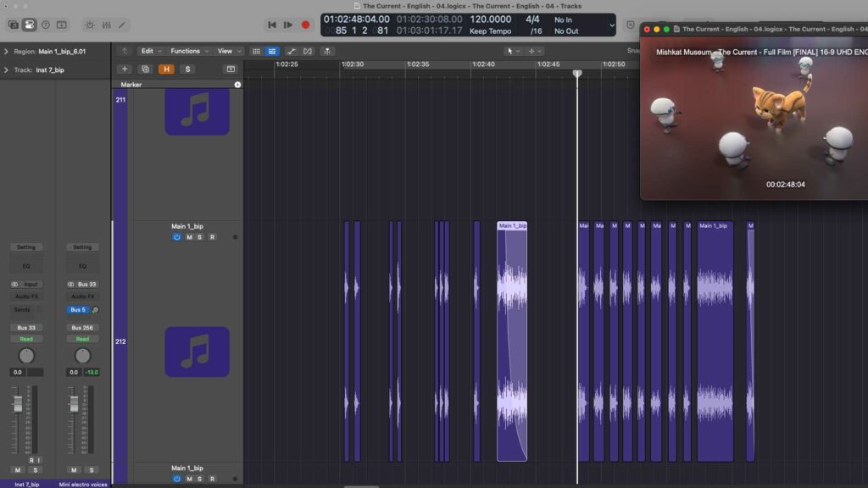The image size is (868, 488).
Task: Open the Editors pencil icon
Action: click(122, 25)
